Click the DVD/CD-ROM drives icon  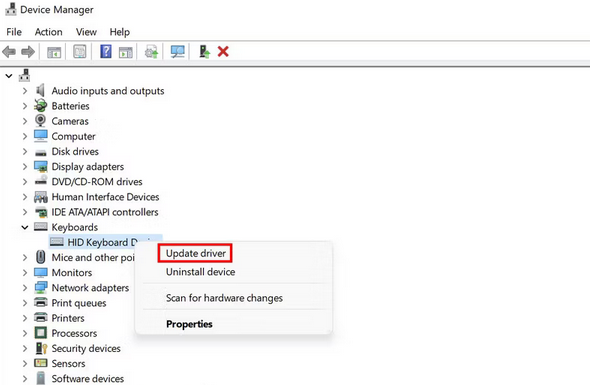pyautogui.click(x=41, y=181)
